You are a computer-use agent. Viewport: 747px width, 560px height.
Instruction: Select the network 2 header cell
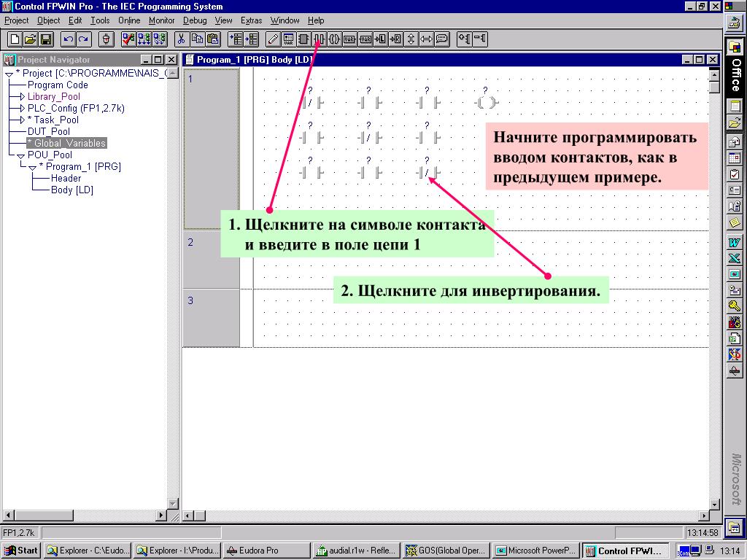coord(211,260)
